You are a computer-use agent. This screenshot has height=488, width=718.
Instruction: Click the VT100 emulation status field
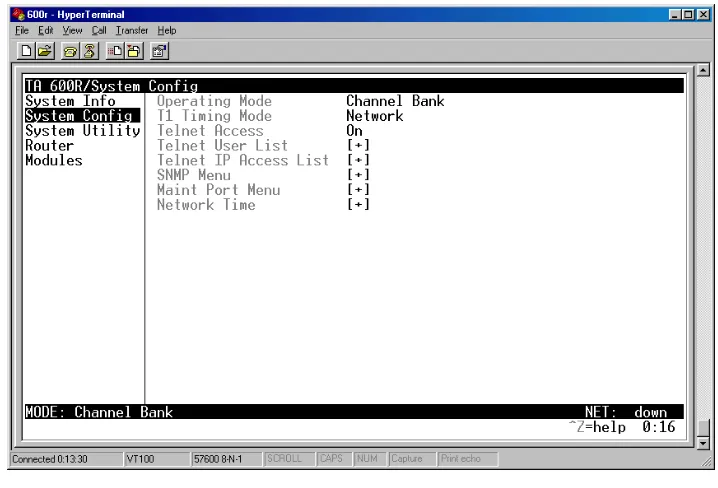(156, 459)
